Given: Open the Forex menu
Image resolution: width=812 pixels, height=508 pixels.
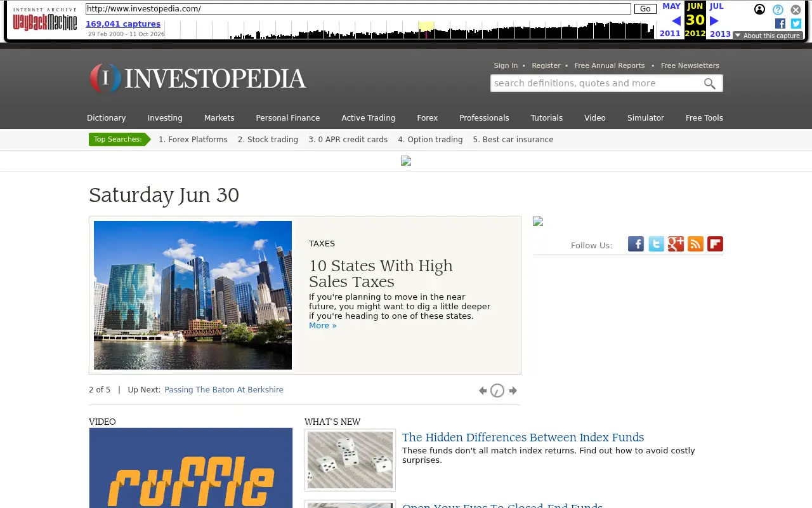Looking at the screenshot, I should coord(427,118).
